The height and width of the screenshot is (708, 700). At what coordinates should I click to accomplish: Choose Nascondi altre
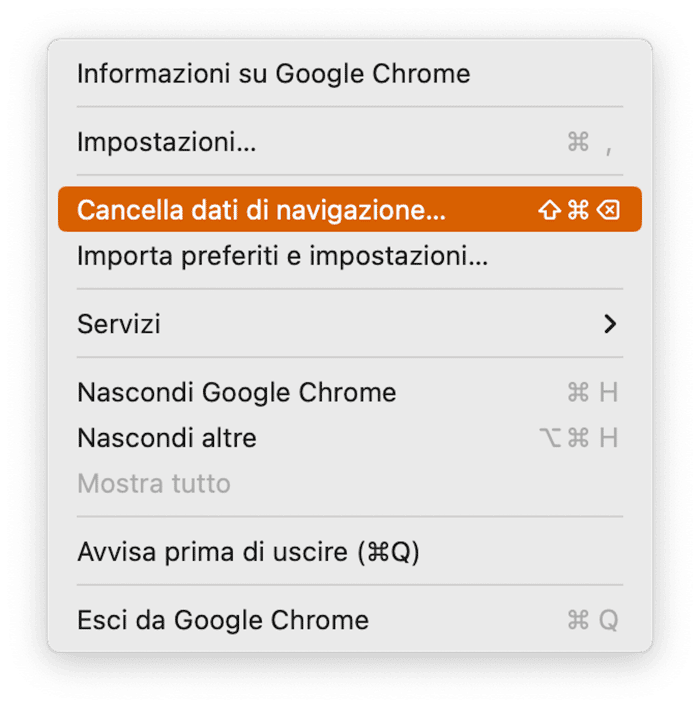click(x=350, y=438)
